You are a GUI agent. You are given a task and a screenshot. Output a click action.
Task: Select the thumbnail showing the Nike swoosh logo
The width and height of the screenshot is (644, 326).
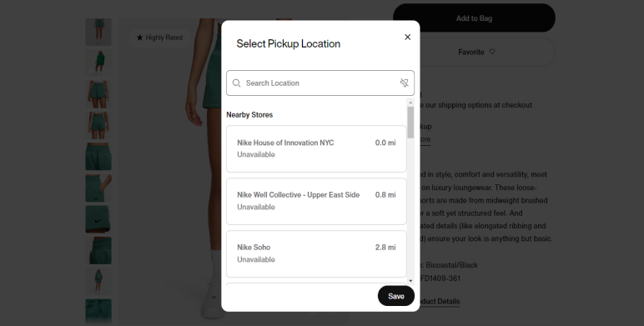(98, 218)
